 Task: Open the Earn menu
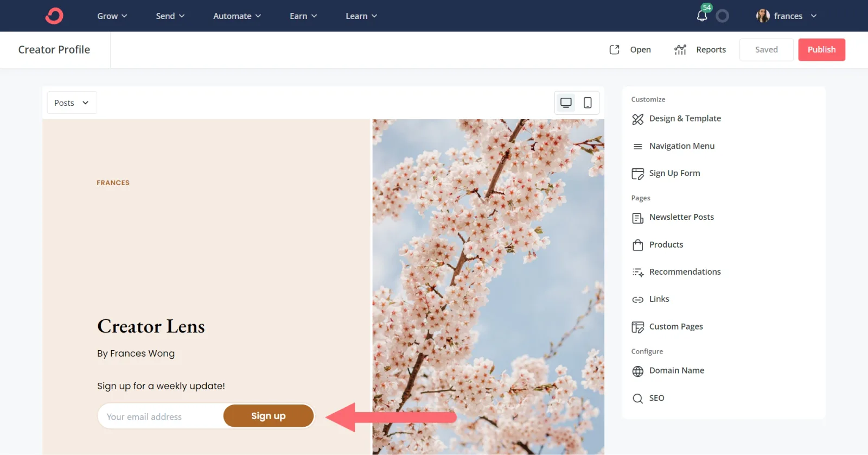coord(303,16)
